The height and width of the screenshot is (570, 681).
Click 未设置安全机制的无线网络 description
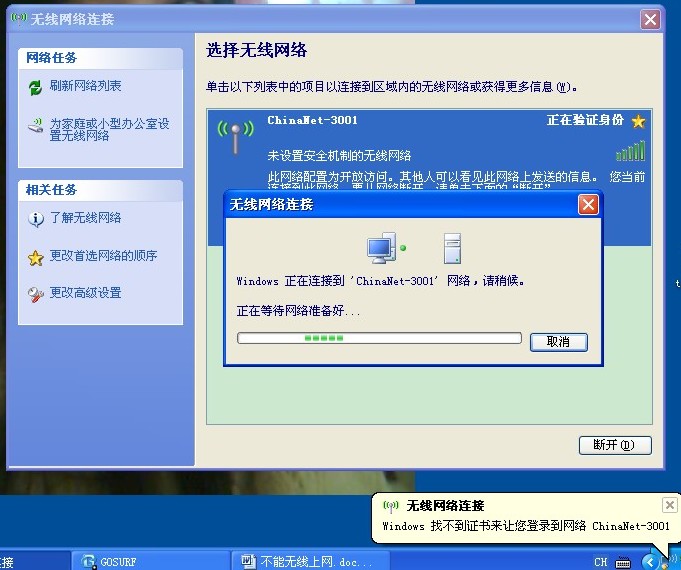coord(339,156)
